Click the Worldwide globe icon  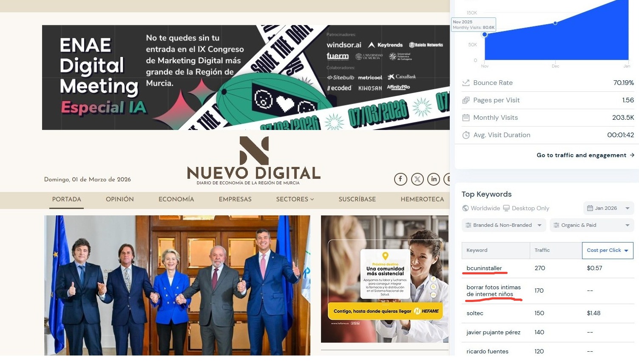tap(466, 208)
